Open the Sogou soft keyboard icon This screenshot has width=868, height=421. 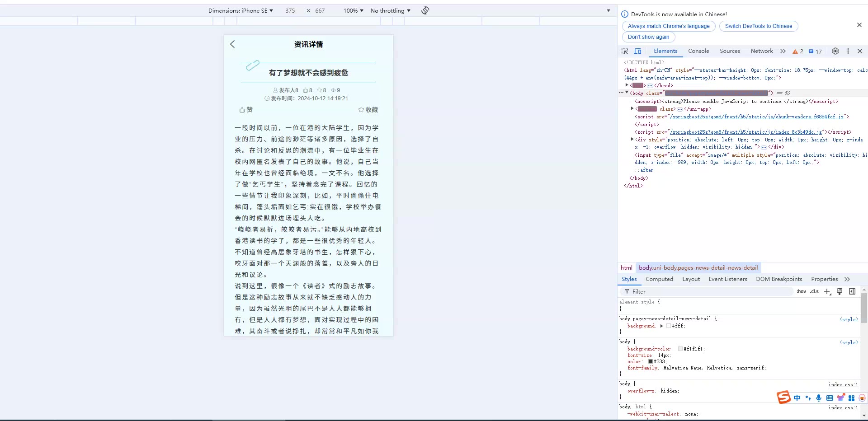pos(830,398)
